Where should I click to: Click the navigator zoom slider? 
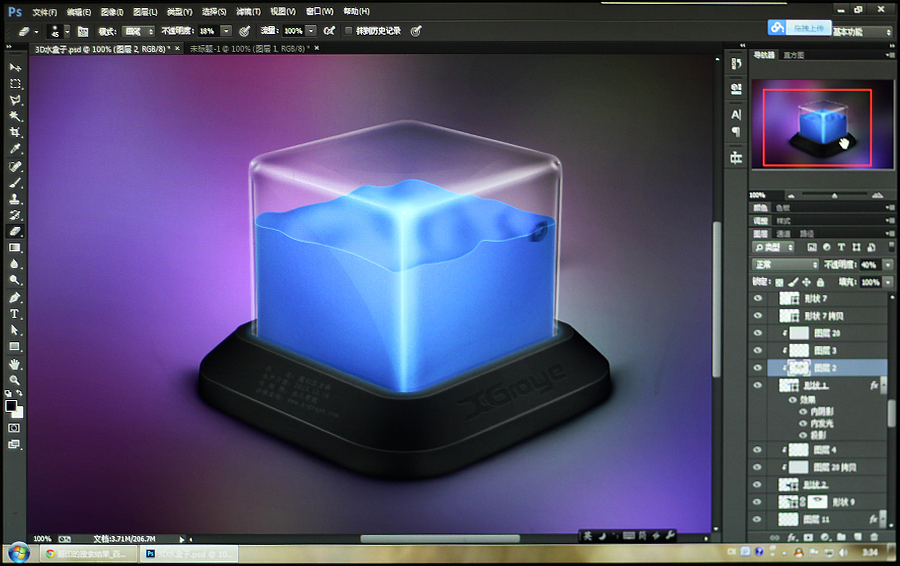pyautogui.click(x=834, y=196)
